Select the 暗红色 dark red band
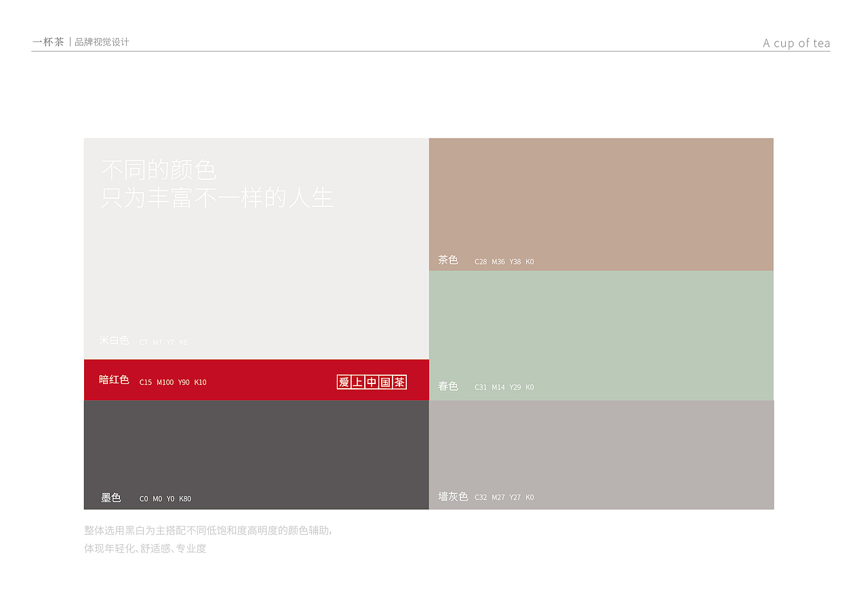Image resolution: width=868 pixels, height=608 pixels. (256, 380)
